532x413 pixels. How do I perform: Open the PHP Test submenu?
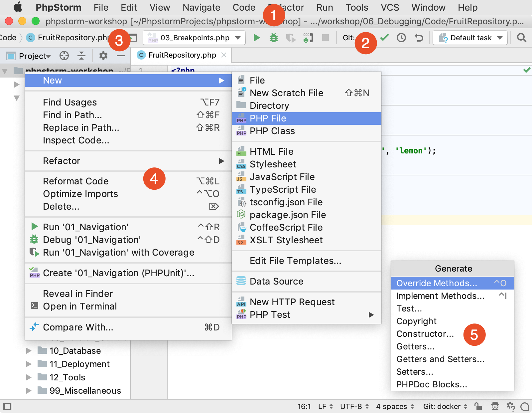(x=307, y=315)
